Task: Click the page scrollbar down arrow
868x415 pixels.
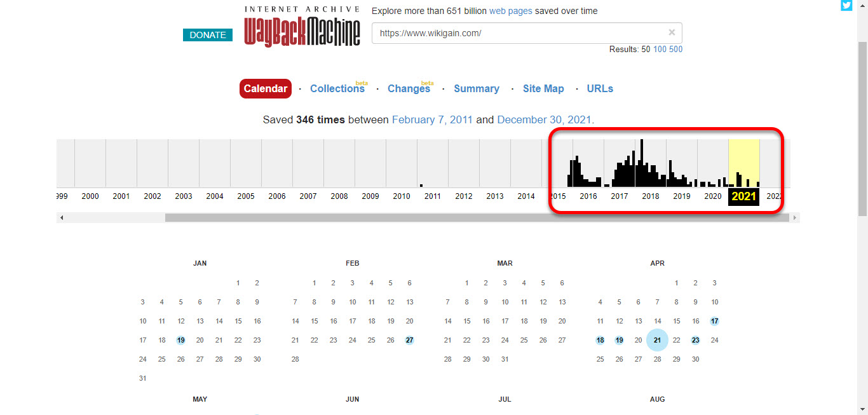Action: 862,409
